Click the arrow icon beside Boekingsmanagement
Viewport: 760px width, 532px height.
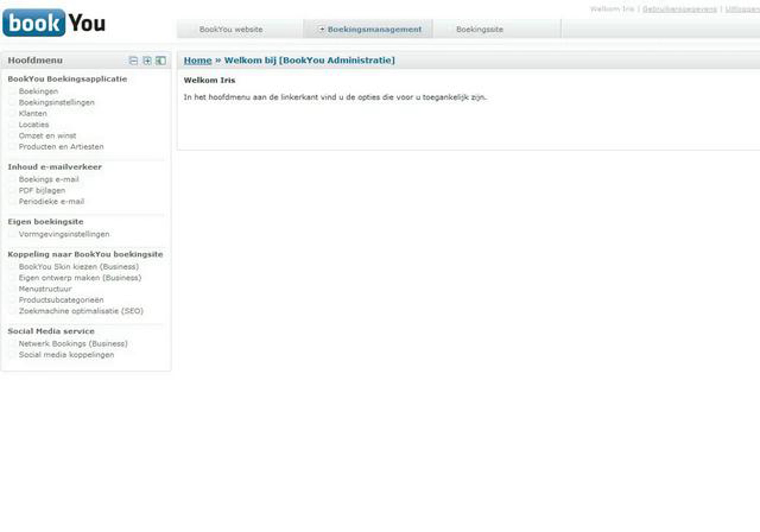321,29
